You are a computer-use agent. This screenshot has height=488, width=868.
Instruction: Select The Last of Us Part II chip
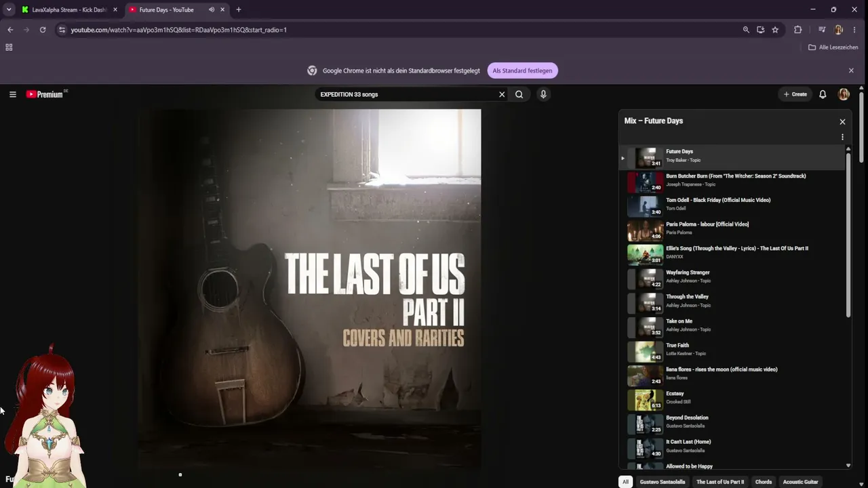(x=720, y=482)
